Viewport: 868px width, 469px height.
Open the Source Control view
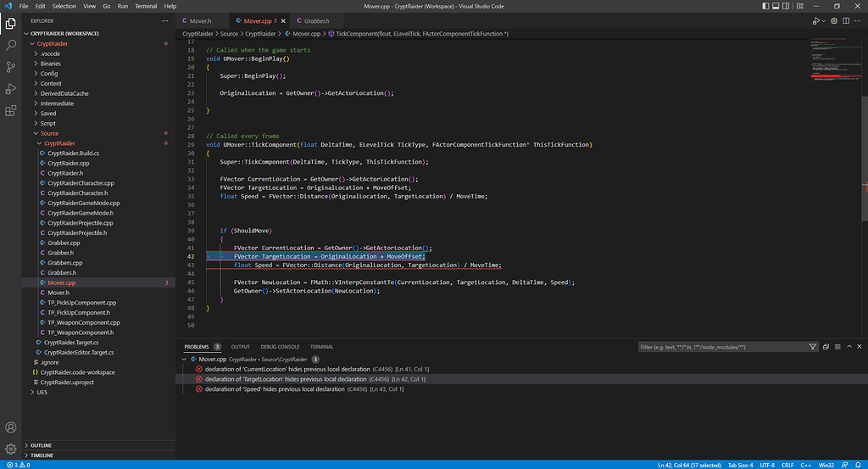tap(11, 67)
